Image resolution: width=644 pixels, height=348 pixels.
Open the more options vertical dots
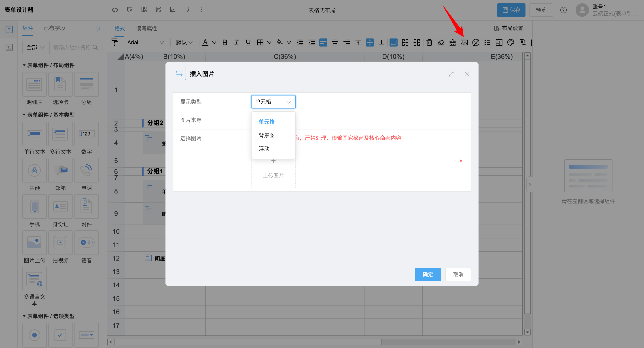coord(202,10)
